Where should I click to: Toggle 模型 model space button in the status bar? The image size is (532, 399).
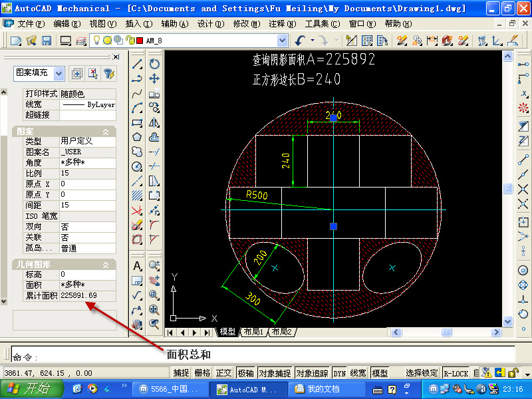click(x=380, y=373)
